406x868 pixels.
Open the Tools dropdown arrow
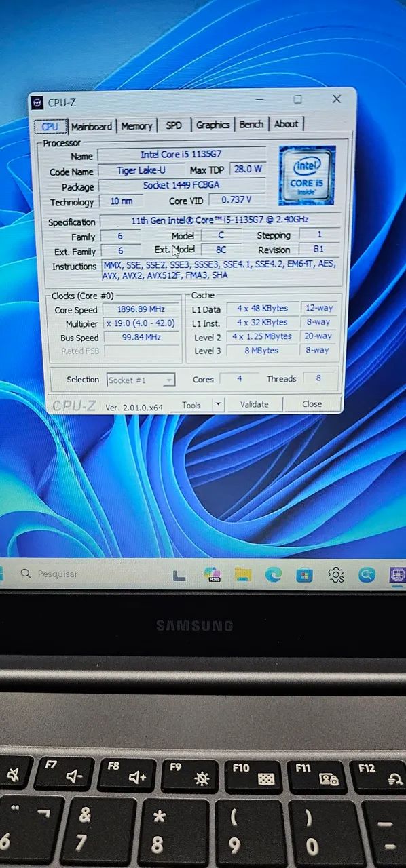(217, 405)
